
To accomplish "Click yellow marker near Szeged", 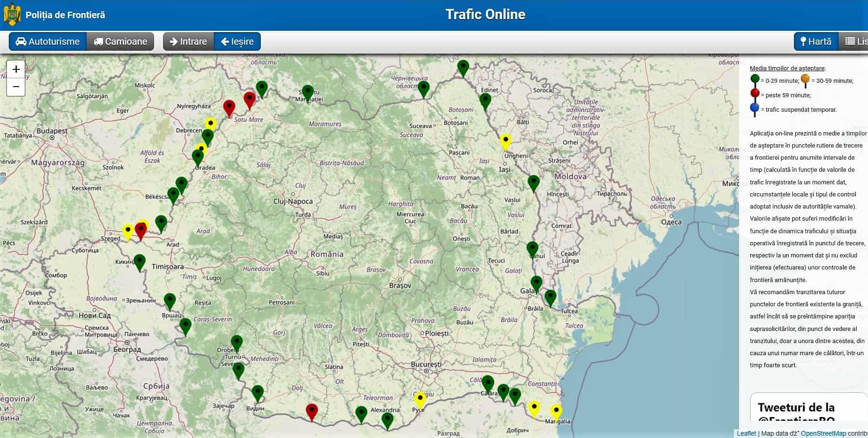I will tap(128, 232).
